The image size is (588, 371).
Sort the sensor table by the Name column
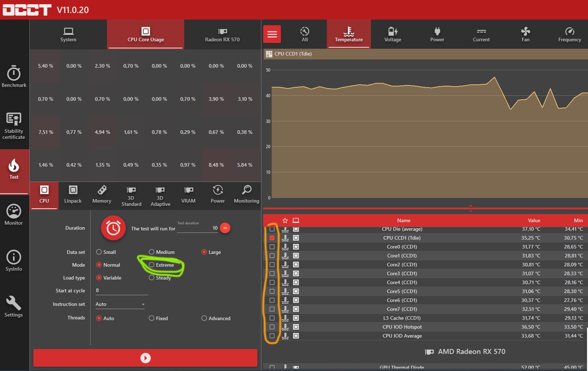(x=404, y=221)
